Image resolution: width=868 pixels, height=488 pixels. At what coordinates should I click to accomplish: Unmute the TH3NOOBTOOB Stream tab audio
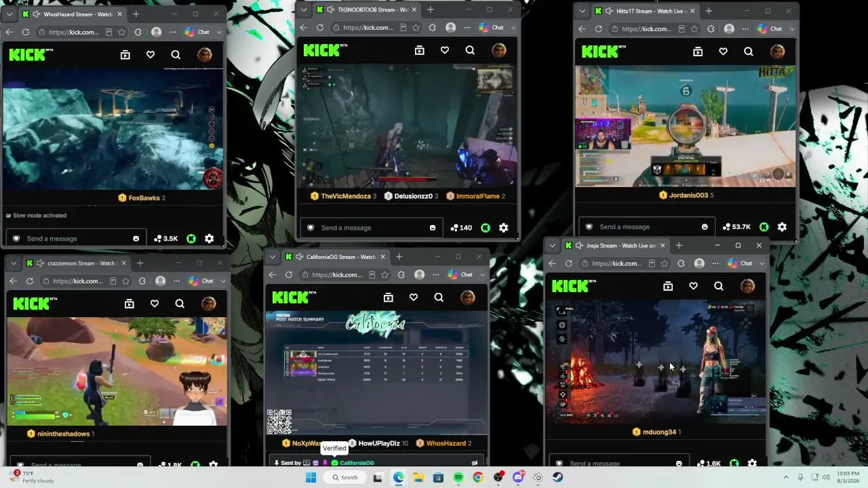(x=331, y=9)
